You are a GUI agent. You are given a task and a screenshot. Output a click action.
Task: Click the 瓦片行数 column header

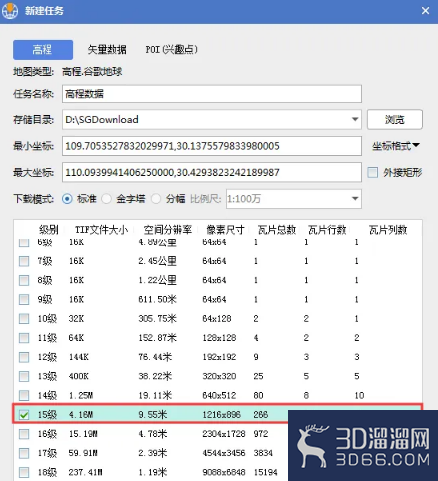click(x=327, y=230)
